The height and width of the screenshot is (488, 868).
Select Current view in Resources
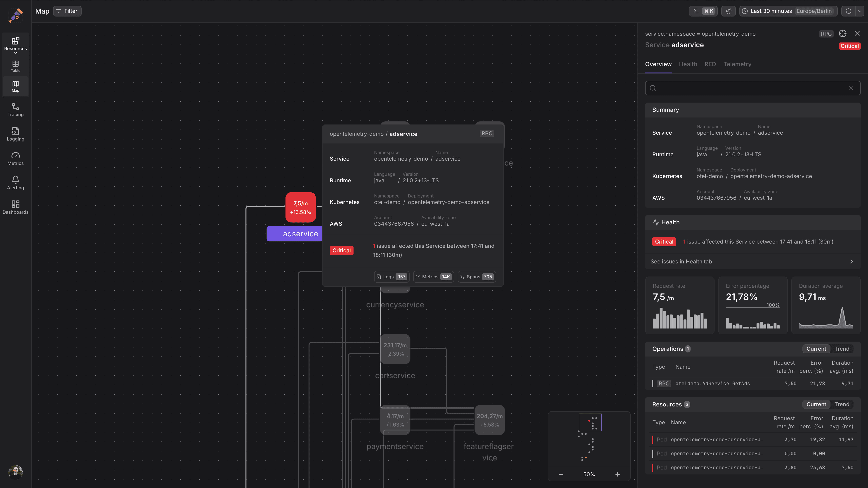click(x=816, y=404)
